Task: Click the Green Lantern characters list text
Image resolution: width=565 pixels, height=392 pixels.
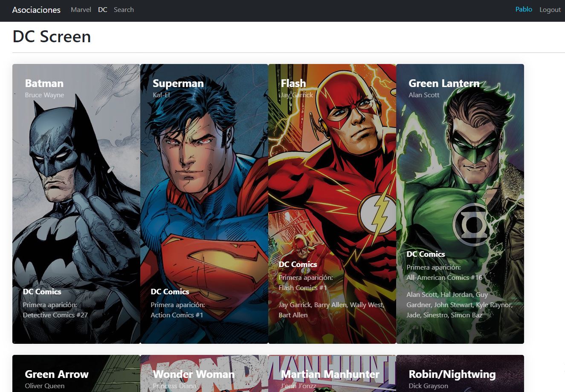Action: 459,305
